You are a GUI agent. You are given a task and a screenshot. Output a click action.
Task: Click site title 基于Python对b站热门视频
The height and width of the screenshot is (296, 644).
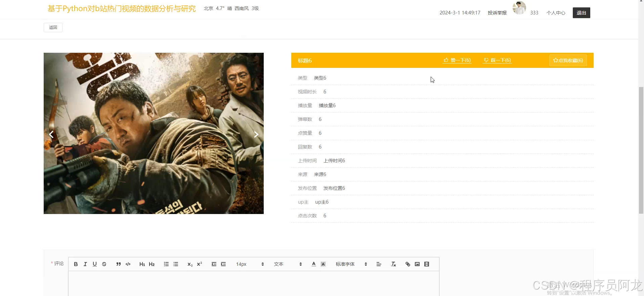tap(122, 8)
